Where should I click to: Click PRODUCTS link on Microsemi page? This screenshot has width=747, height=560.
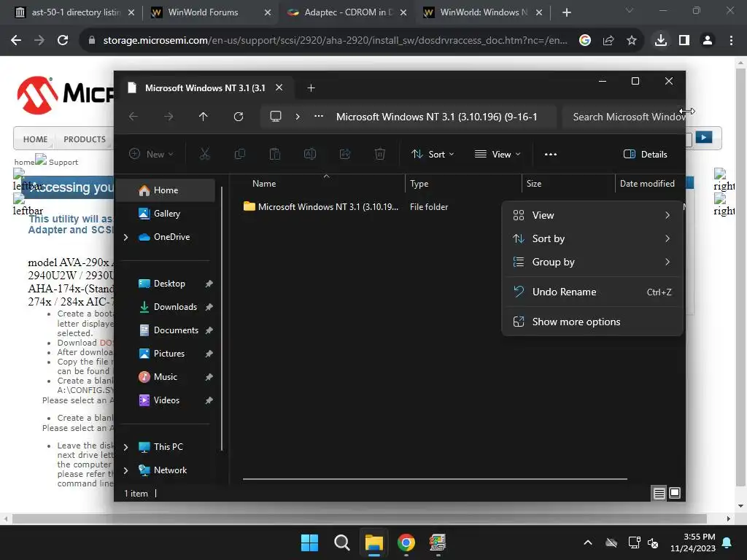coord(85,139)
